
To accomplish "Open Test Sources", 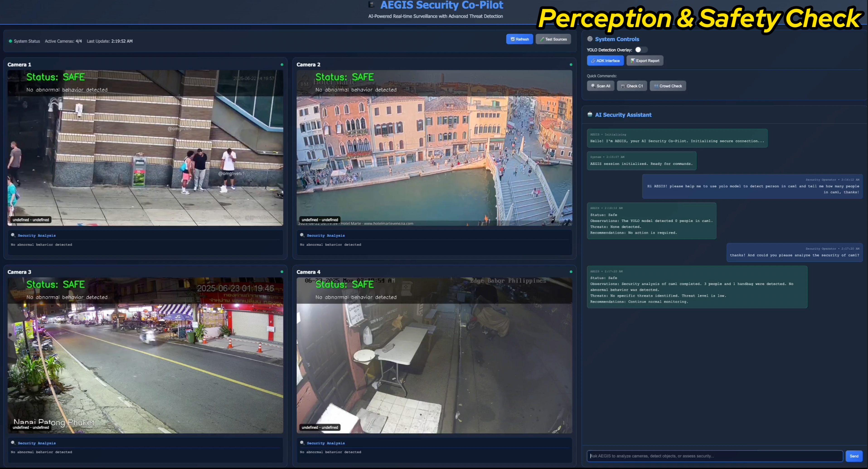I will [x=553, y=39].
